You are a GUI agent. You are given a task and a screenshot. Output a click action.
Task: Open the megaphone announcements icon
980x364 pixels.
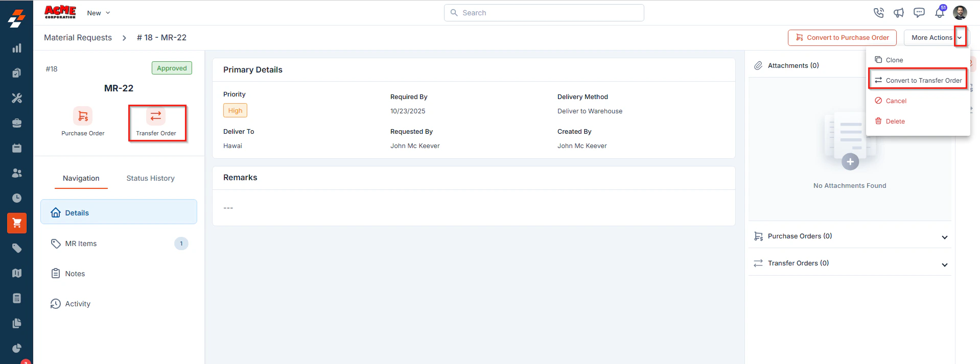[899, 13]
